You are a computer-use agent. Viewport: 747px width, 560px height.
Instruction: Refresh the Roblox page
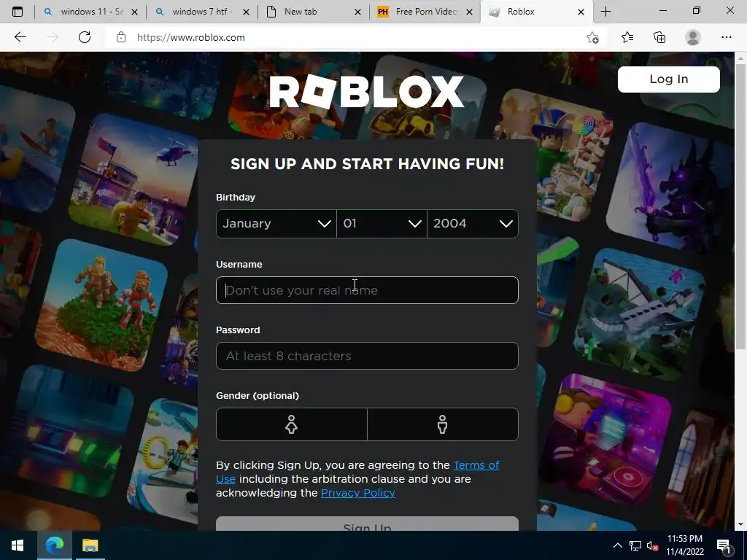coord(85,37)
